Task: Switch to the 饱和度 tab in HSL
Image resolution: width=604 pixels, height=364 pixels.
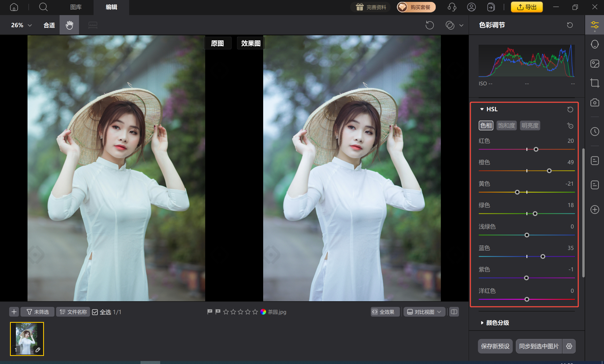Action: 506,126
